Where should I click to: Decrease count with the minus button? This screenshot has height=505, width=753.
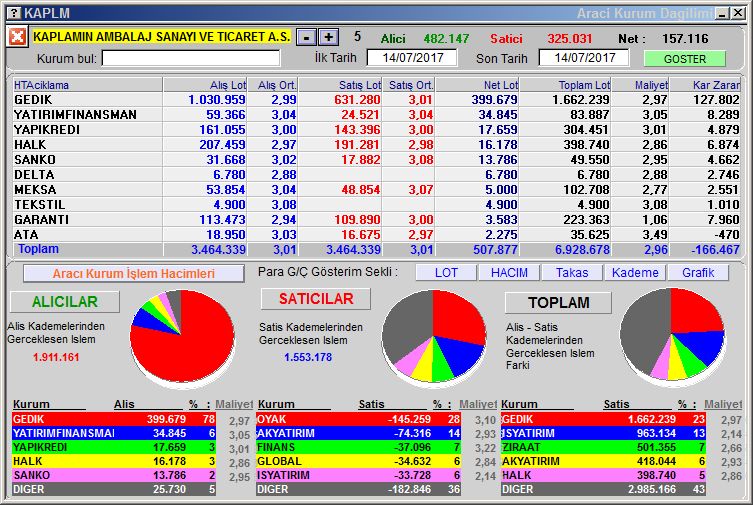click(x=306, y=37)
